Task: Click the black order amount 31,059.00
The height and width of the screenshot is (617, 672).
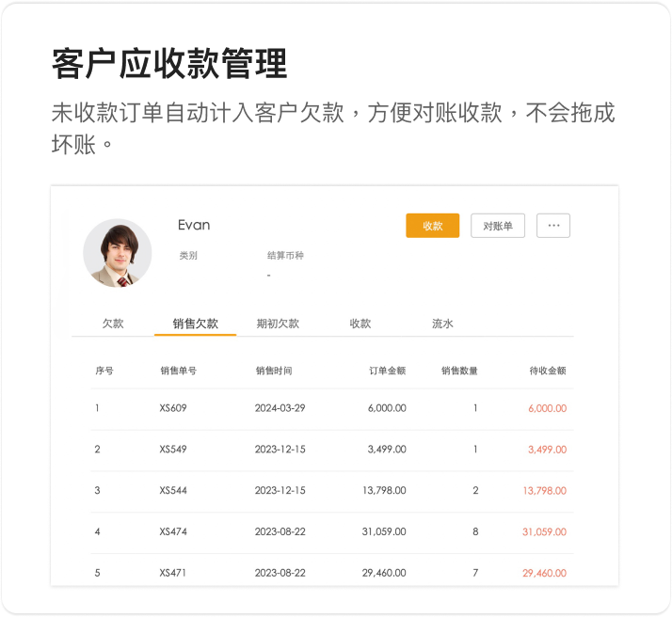Action: click(x=384, y=531)
